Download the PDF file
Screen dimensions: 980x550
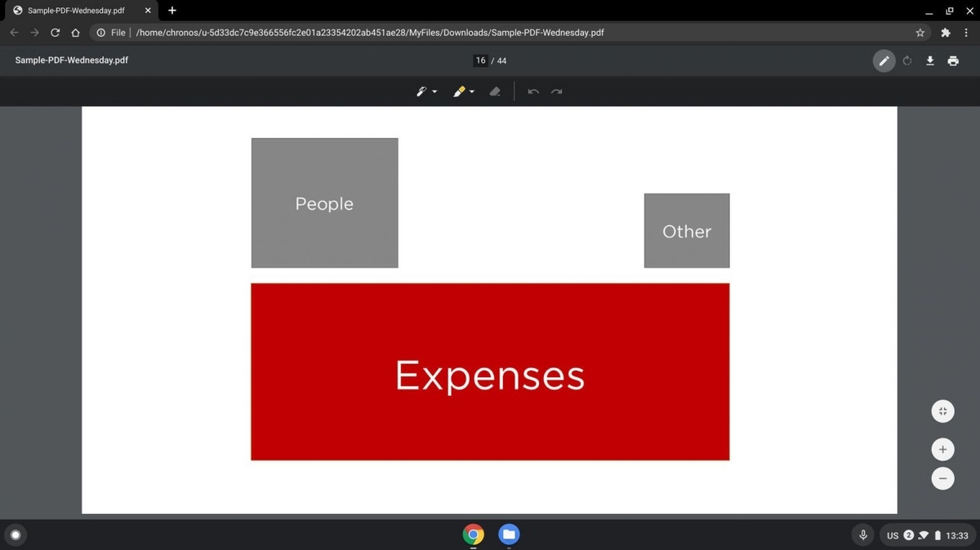pyautogui.click(x=930, y=60)
